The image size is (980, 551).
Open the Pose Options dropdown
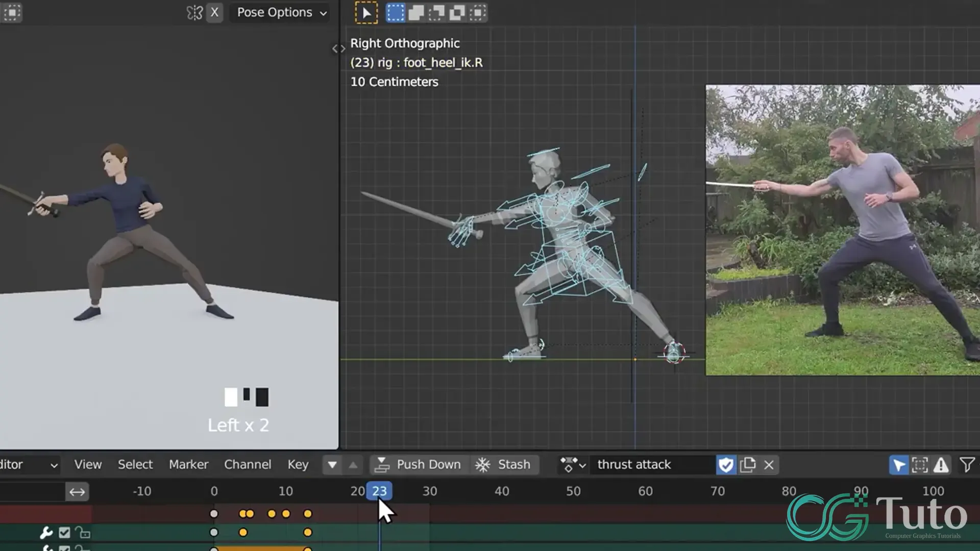pos(280,13)
